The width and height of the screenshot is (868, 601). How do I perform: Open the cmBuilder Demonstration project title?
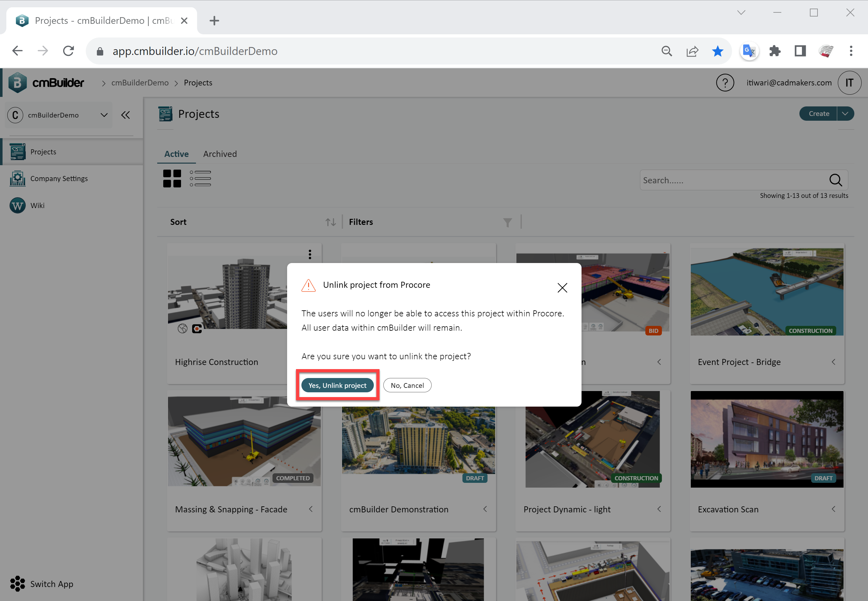point(399,510)
